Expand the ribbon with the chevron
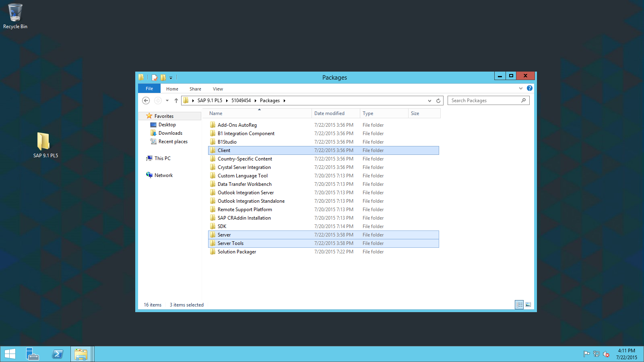This screenshot has width=644, height=362. click(521, 88)
